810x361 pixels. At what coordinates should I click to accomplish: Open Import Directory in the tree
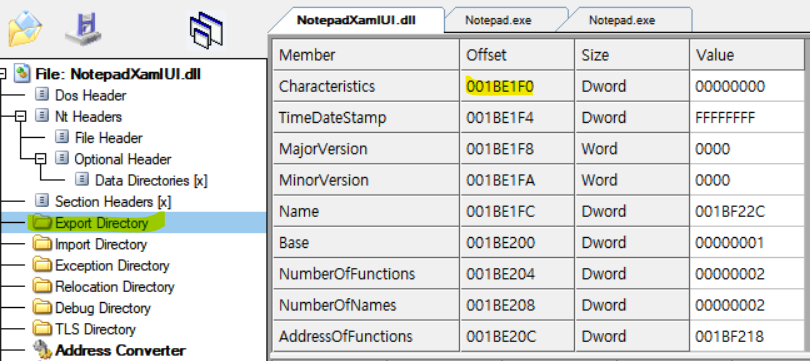coord(101,244)
